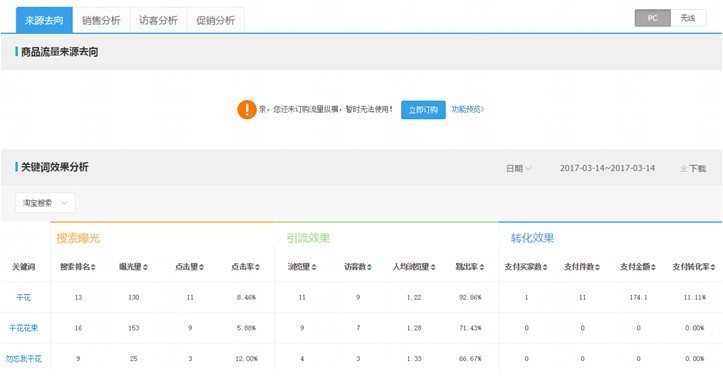This screenshot has height=376, width=723.
Task: Click the 1.22 average views cell
Action: 414,298
